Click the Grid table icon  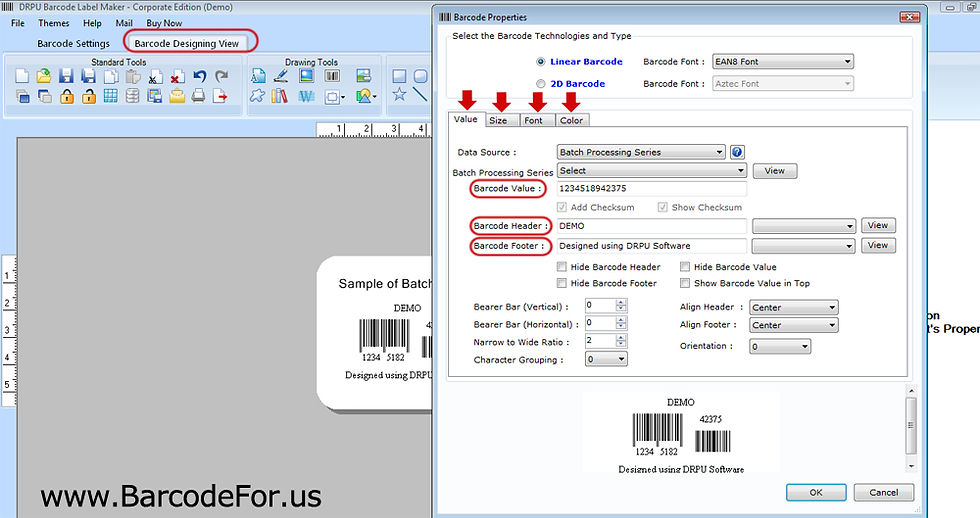coord(111,96)
